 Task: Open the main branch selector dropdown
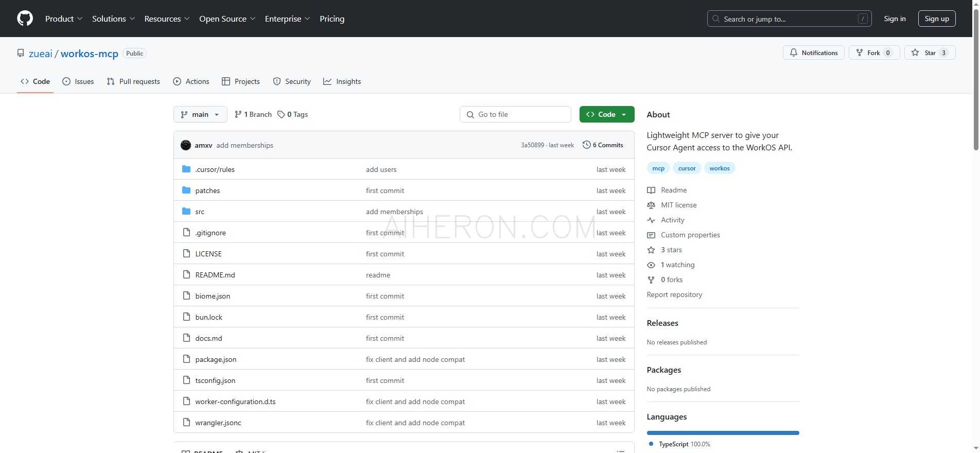click(x=200, y=114)
